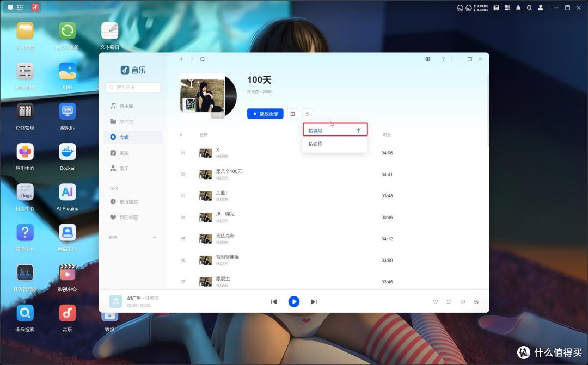Open 音乐 music desktop icon
Image resolution: width=588 pixels, height=365 pixels.
coord(67,313)
